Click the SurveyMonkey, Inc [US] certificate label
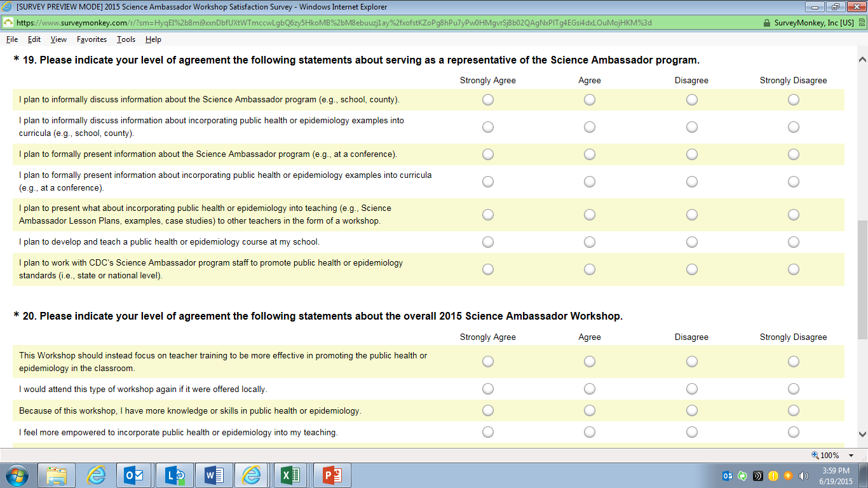 click(x=814, y=22)
